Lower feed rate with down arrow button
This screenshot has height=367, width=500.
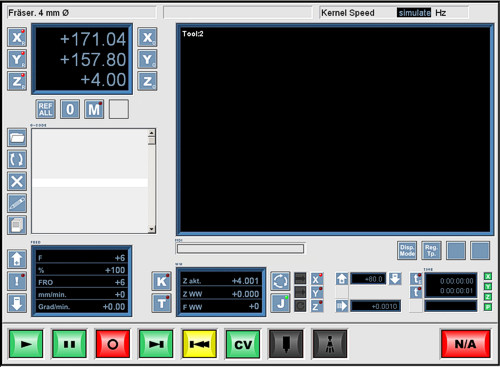coord(17,303)
